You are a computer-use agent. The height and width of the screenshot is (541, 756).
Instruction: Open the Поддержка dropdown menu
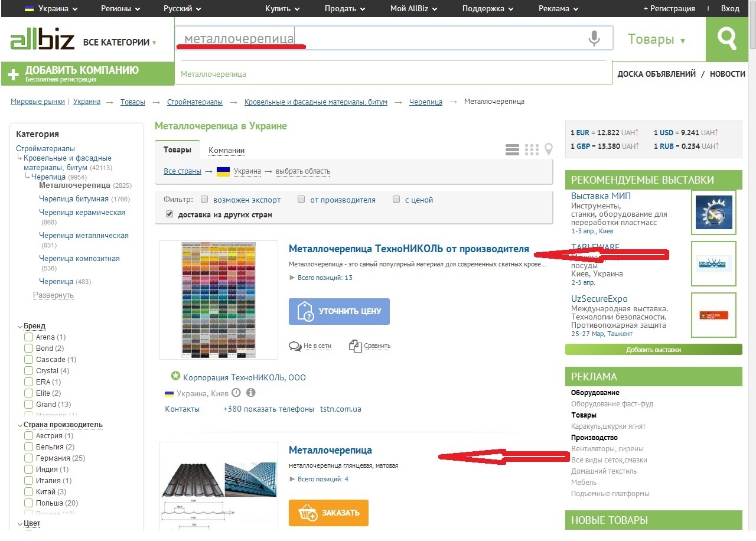tap(488, 8)
